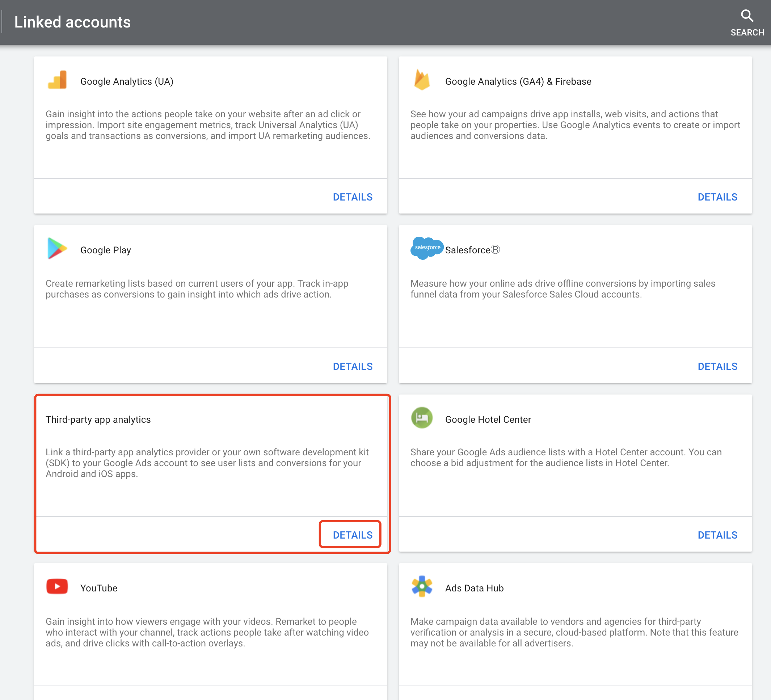Open DETAILS for Google Analytics (GA4) & Firebase

[717, 197]
